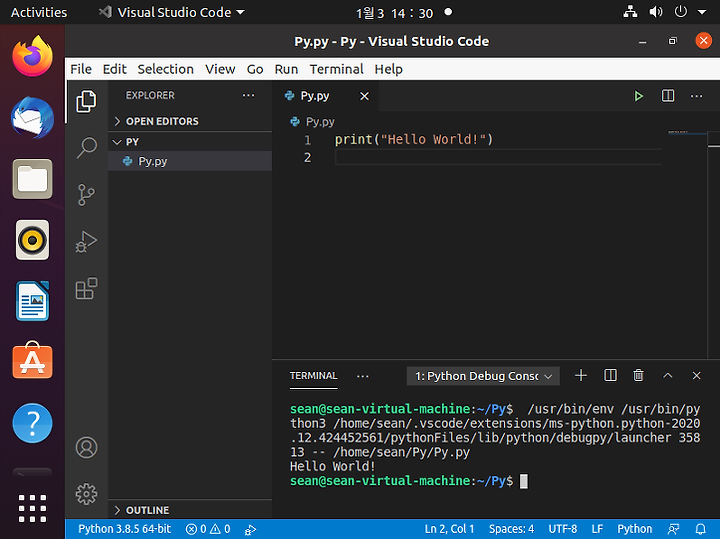Click line number 1 gutter
This screenshot has height=539, width=720.
308,140
